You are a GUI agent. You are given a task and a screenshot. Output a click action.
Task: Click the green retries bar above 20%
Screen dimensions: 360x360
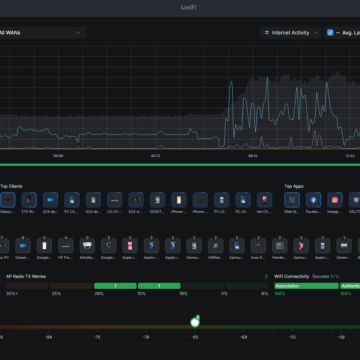pos(115,286)
